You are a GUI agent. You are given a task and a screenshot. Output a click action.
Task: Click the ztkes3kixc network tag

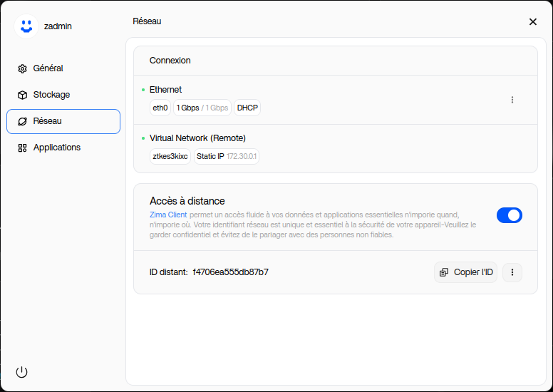(170, 156)
